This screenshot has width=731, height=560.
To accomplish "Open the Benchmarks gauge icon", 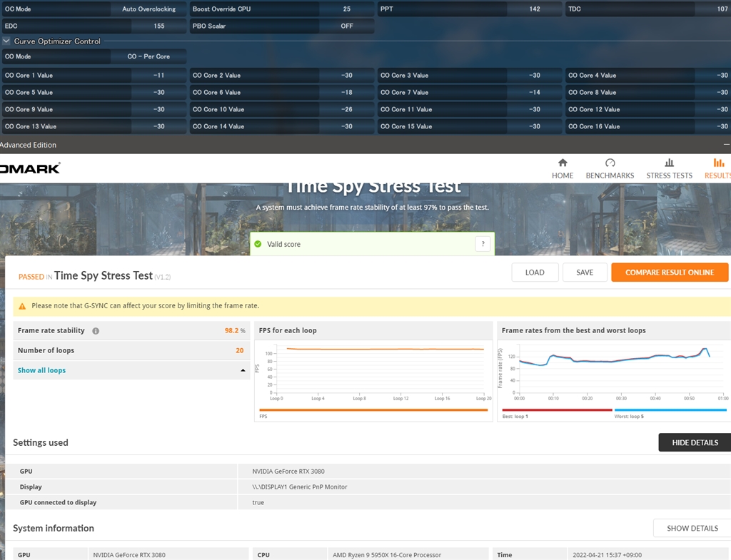I will pyautogui.click(x=610, y=163).
